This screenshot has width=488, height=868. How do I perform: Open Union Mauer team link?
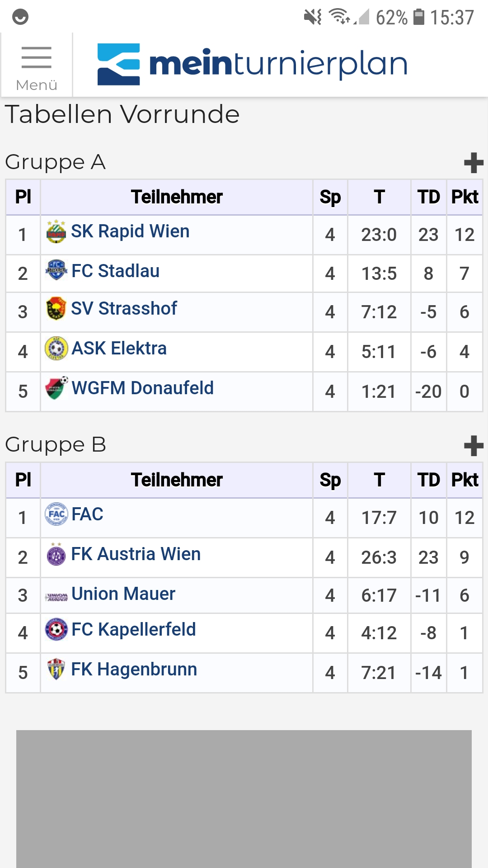coord(123,594)
